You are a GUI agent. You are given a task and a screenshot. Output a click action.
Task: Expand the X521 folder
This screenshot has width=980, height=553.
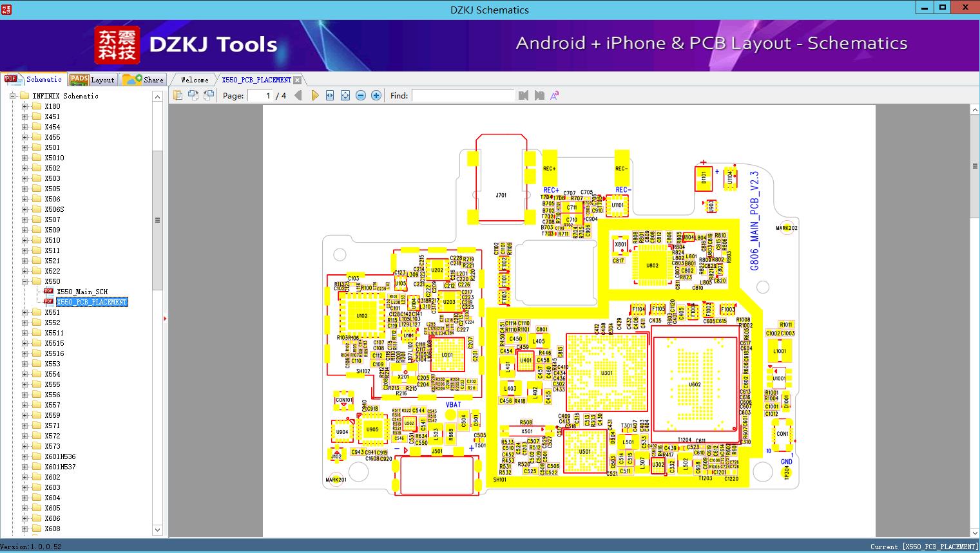(24, 261)
